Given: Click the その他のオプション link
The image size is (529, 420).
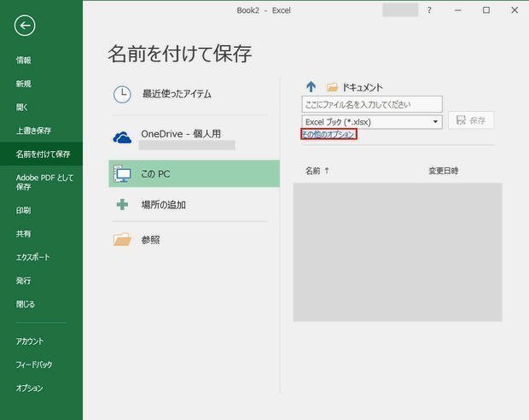Looking at the screenshot, I should pos(328,134).
